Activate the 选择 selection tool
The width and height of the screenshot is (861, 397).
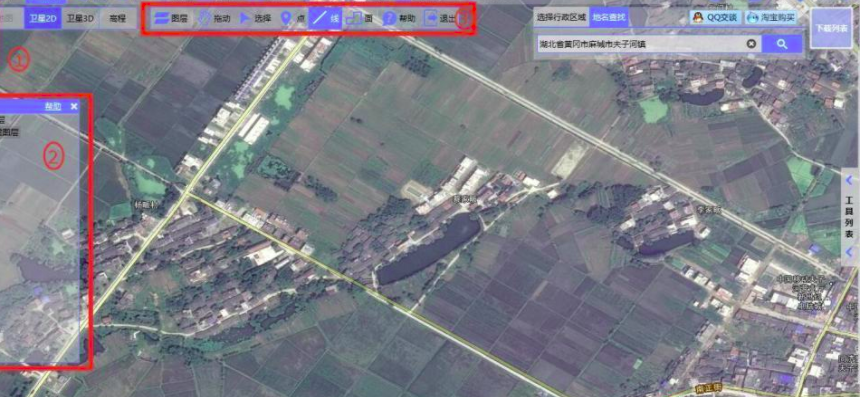point(255,18)
